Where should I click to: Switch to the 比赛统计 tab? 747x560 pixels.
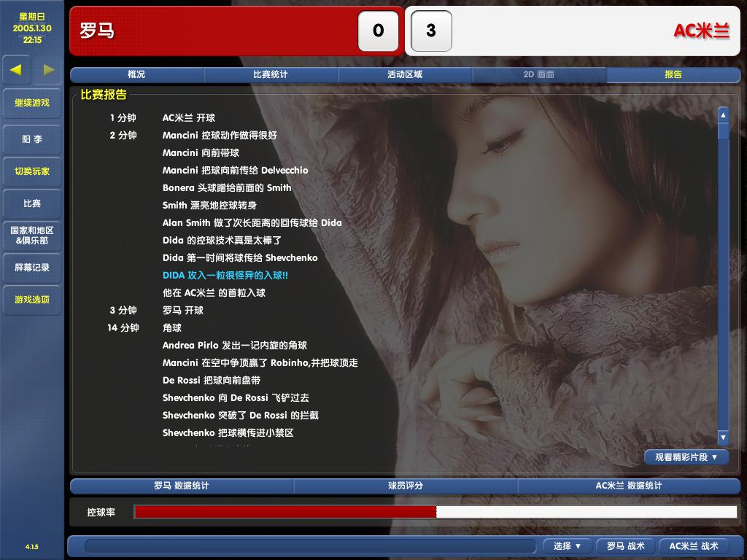click(271, 75)
